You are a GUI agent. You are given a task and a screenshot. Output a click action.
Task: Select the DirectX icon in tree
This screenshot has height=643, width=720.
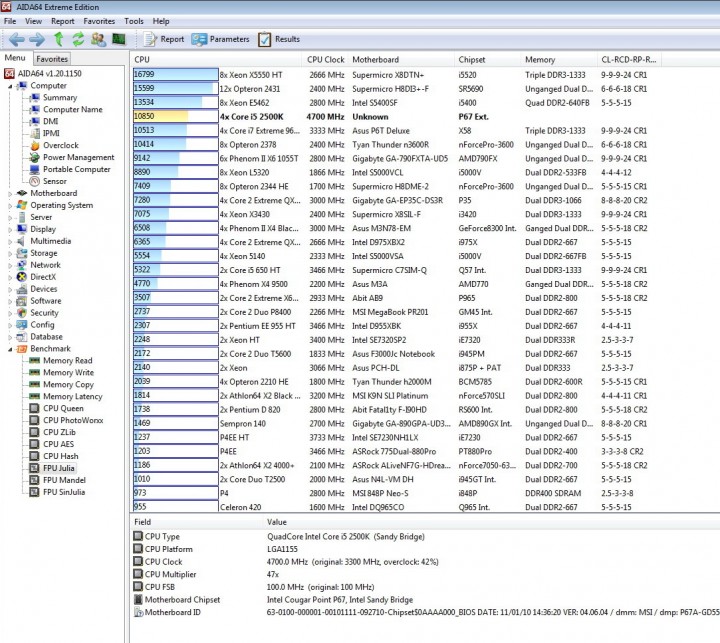click(22, 276)
